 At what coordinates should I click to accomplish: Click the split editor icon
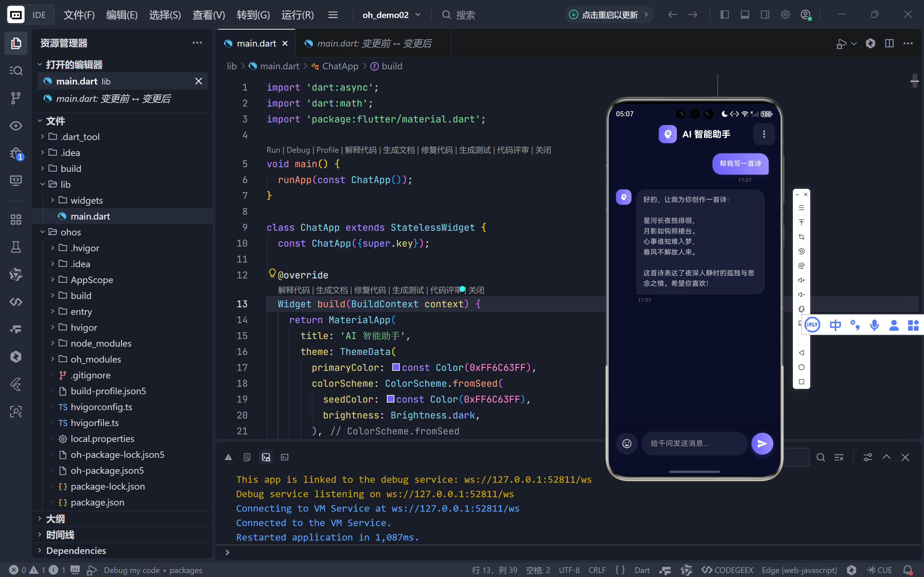pyautogui.click(x=889, y=43)
